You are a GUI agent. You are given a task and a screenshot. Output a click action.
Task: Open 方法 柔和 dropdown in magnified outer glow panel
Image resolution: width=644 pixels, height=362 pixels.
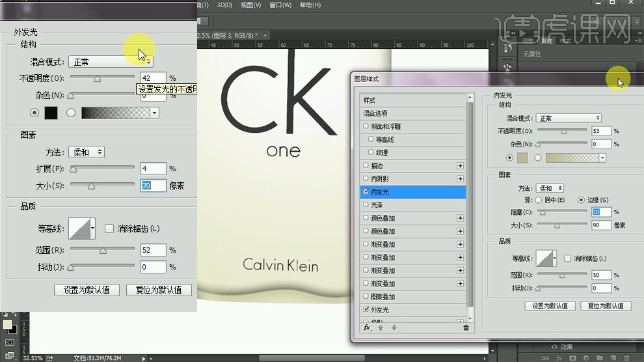(x=87, y=152)
